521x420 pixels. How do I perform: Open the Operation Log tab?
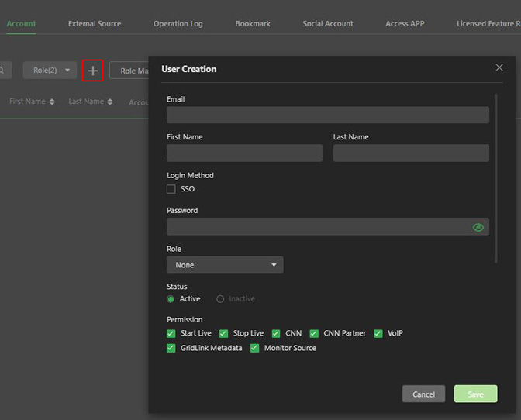178,23
